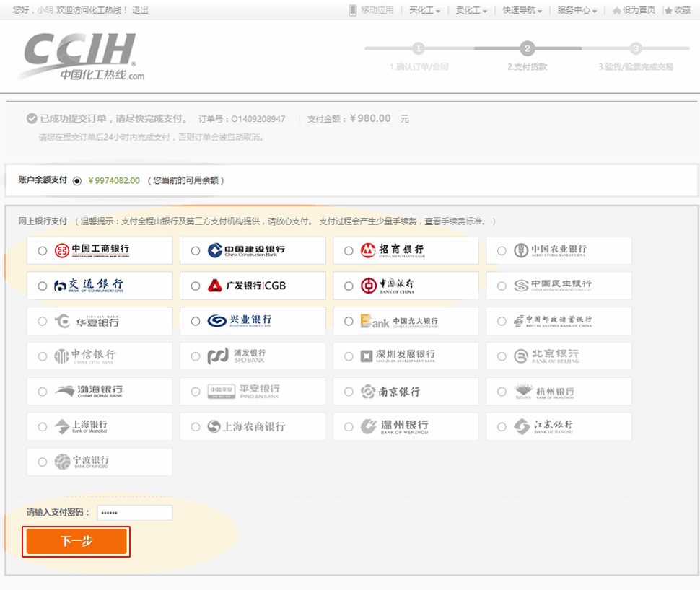Click the 温州银行 logo
Viewport: 700px width, 590px height.
point(395,427)
